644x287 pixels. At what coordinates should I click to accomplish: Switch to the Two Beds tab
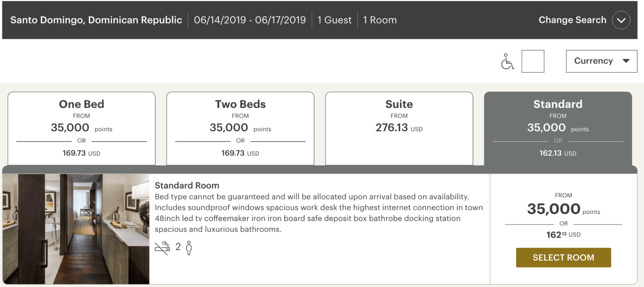coord(240,129)
